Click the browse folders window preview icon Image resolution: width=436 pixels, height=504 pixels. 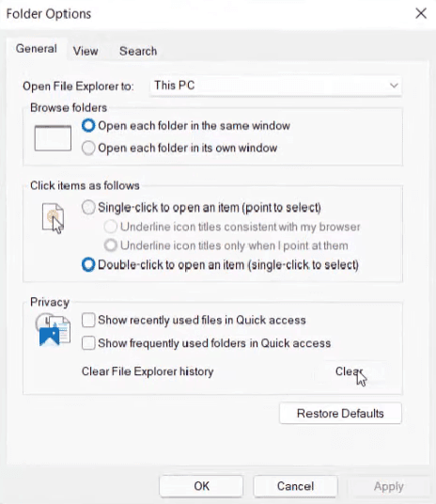[x=53, y=138]
